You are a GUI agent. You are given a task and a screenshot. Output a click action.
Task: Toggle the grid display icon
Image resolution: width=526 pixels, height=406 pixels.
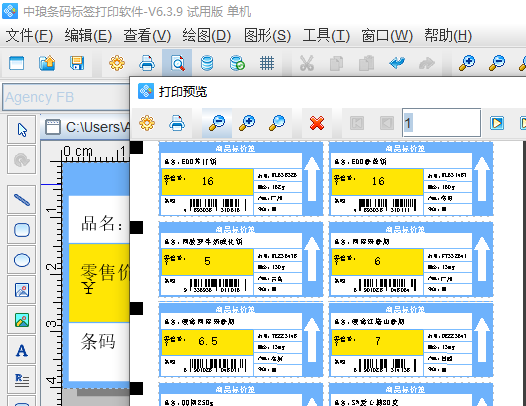[x=267, y=63]
